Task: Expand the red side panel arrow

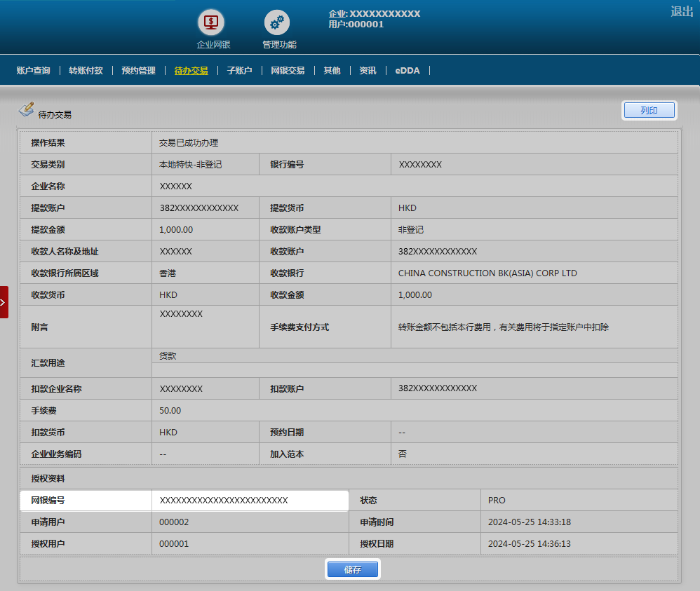Action: coord(4,302)
